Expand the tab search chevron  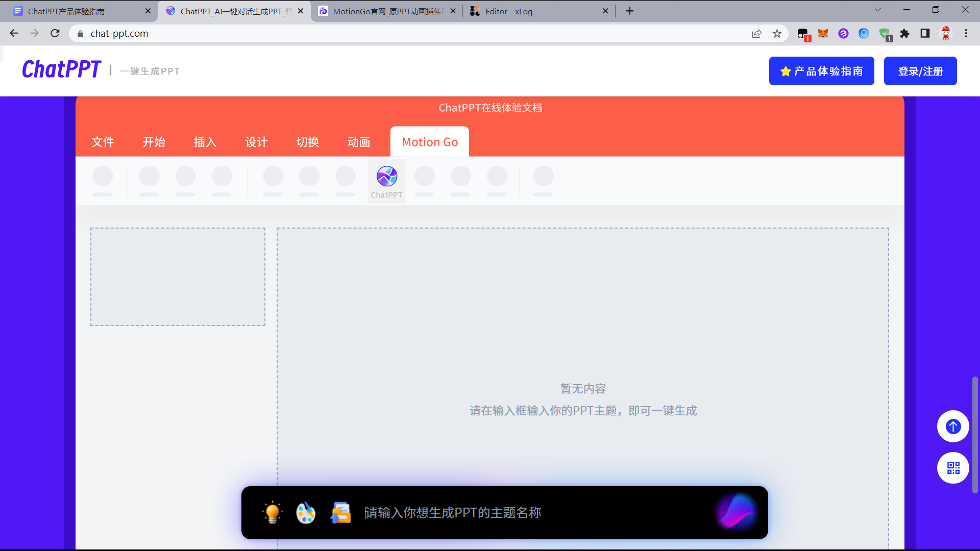pos(877,10)
